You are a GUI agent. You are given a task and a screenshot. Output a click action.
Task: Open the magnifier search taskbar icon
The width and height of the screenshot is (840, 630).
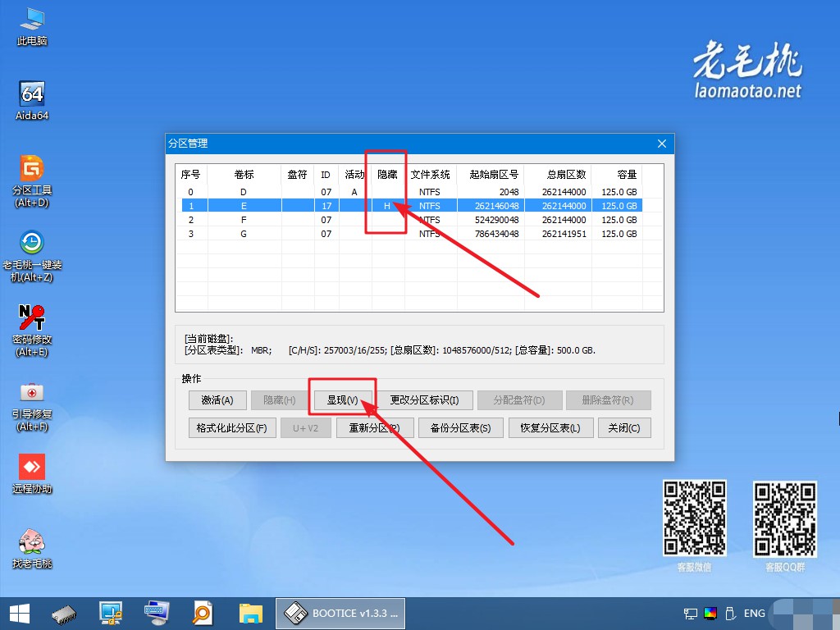click(203, 614)
